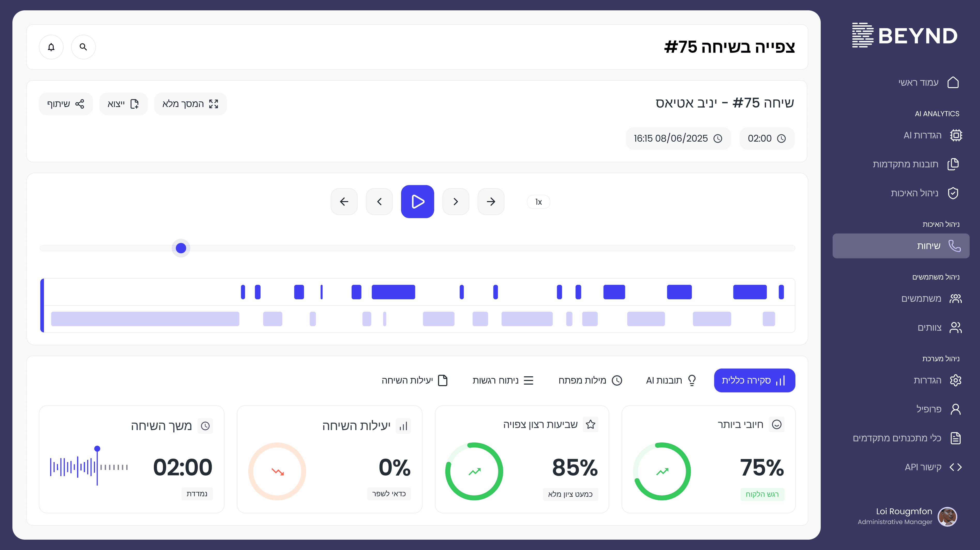The image size is (980, 550).
Task: Open עמוד ראשי home in sidebar
Action: coord(928,82)
